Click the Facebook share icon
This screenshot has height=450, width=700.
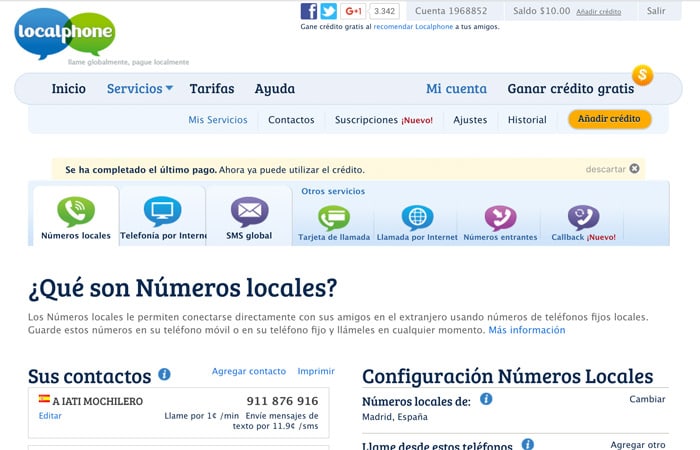point(308,11)
